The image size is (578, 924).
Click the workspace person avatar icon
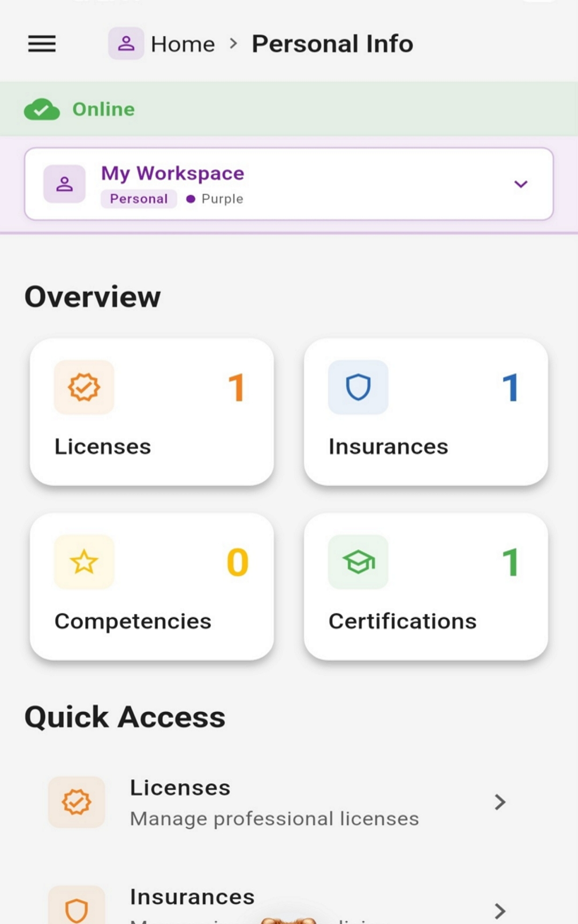pos(65,184)
